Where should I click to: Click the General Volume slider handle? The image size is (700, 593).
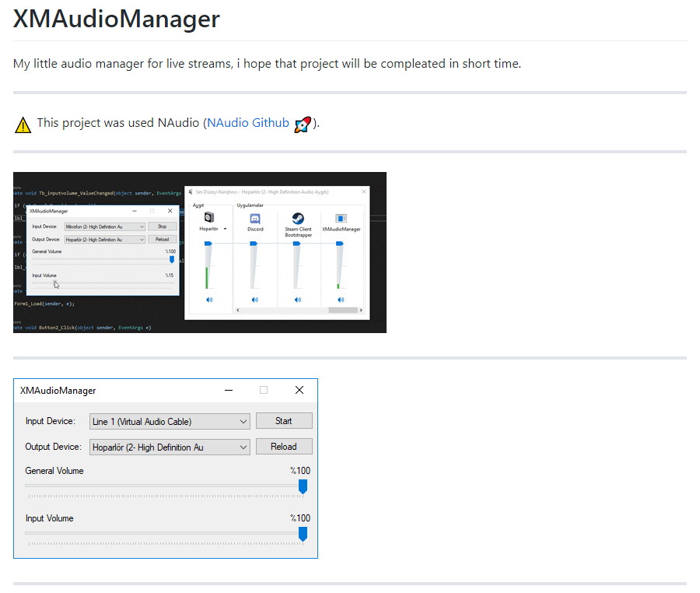(x=303, y=486)
